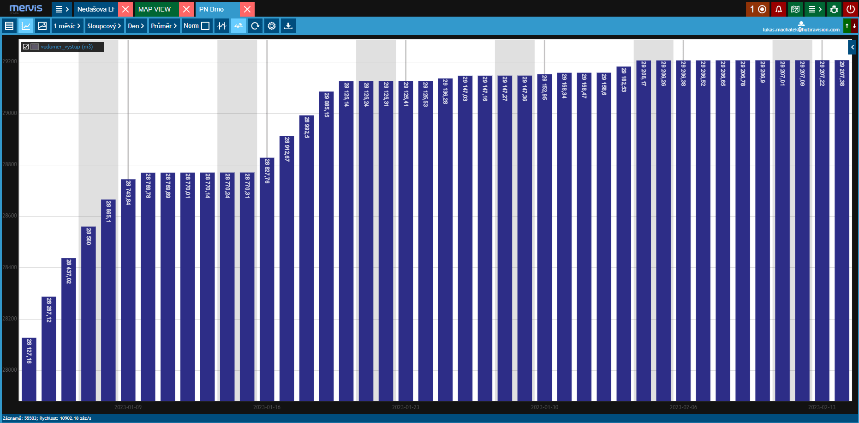Click the green bug debug icon

(833, 8)
